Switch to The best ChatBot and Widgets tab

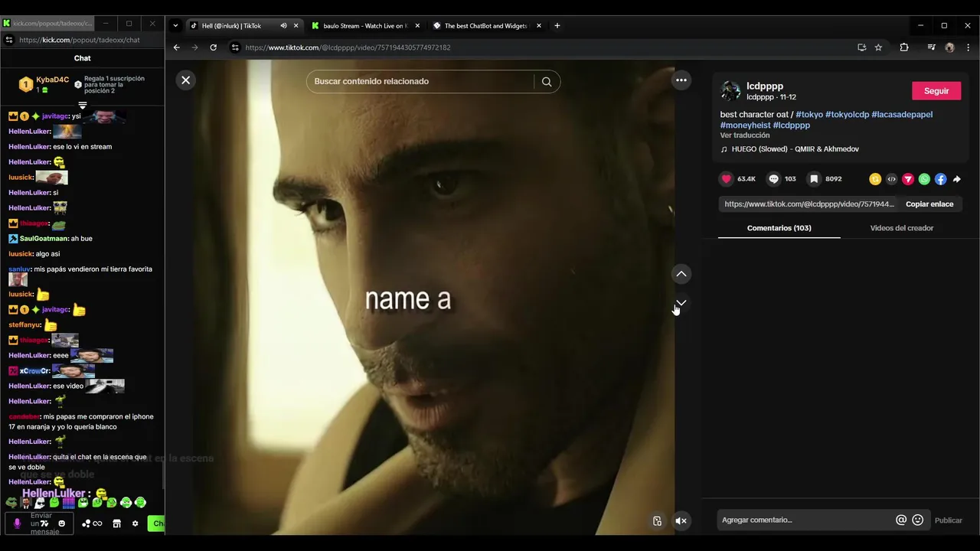486,26
